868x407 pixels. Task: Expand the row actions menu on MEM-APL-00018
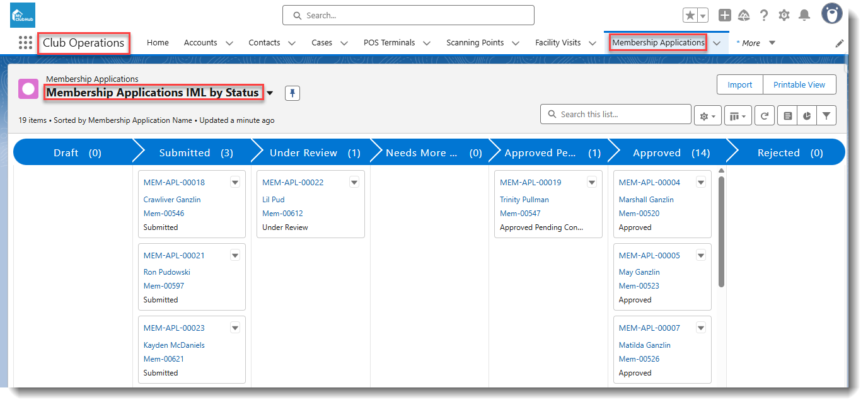pos(234,181)
